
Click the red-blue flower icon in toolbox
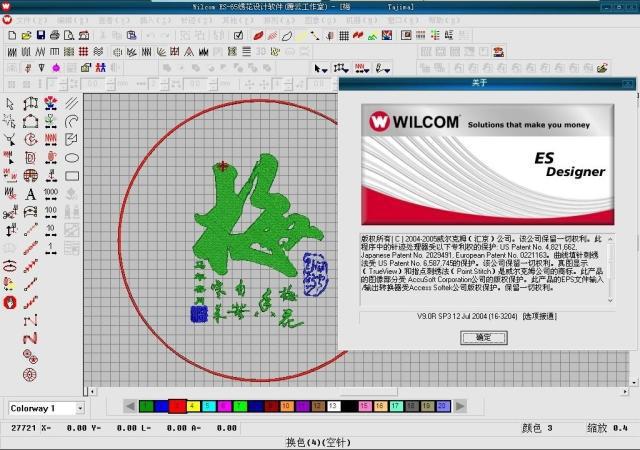pos(51,103)
